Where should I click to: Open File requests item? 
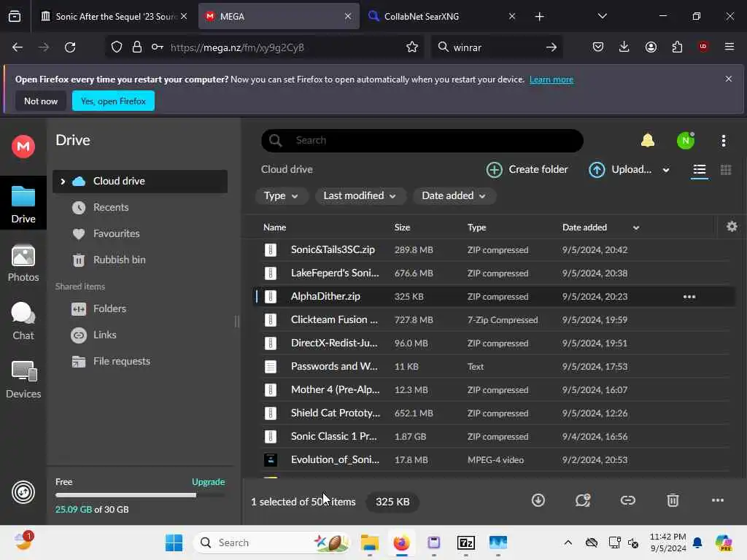coord(122,362)
